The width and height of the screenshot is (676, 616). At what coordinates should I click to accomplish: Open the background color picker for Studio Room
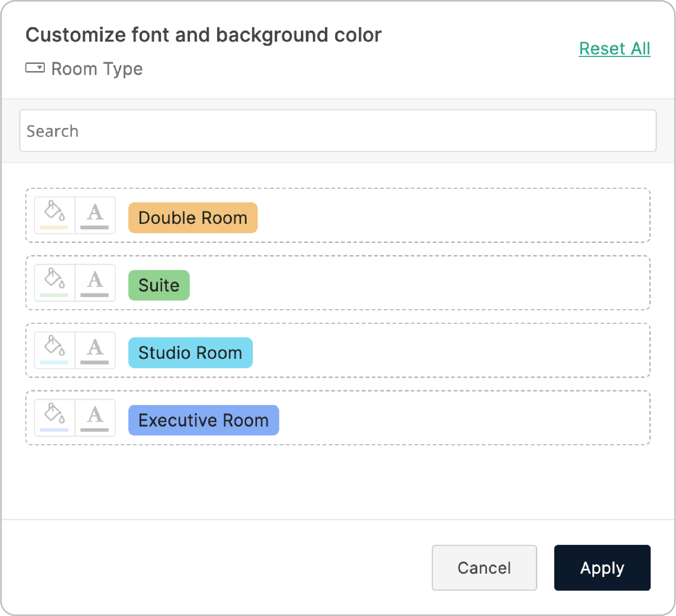[x=54, y=350]
